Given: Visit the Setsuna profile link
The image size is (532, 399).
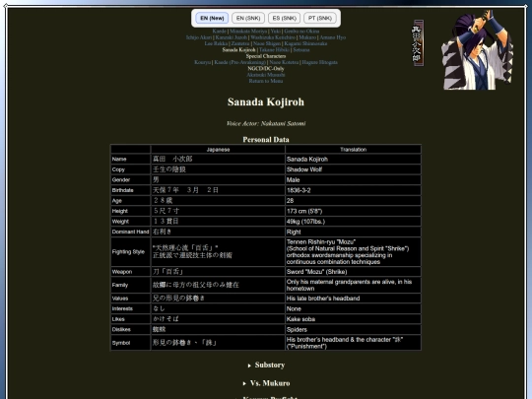Looking at the screenshot, I should [x=301, y=50].
